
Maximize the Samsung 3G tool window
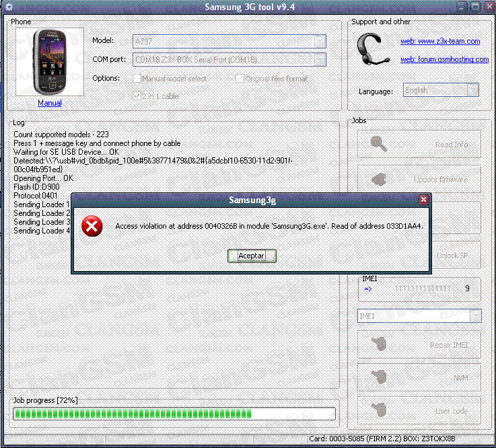point(475,6)
